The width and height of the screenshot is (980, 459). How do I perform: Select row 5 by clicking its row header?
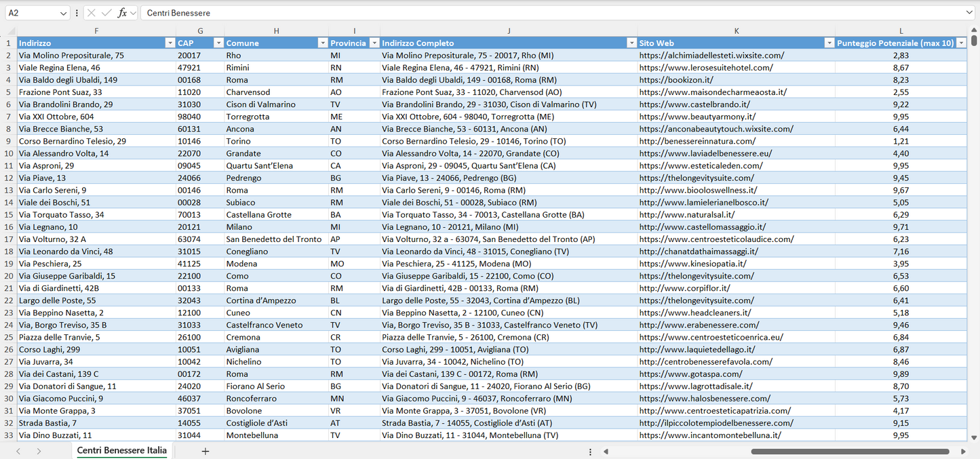click(x=9, y=92)
